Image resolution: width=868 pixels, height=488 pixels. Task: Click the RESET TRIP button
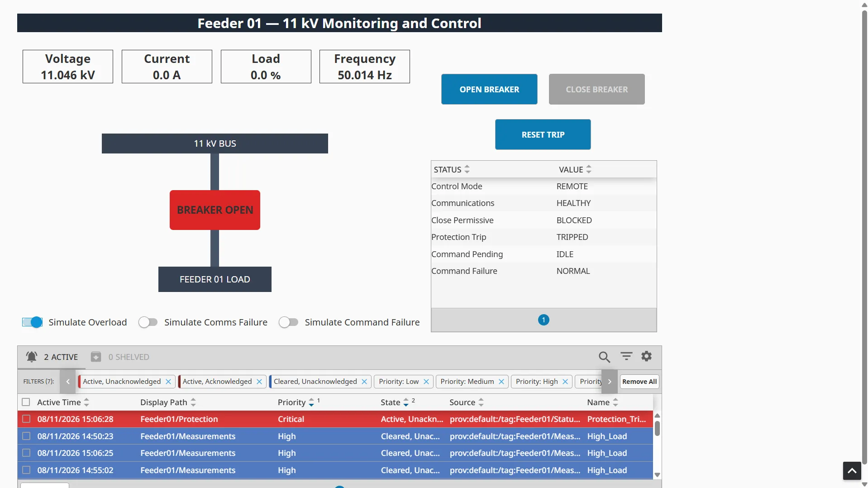point(543,134)
